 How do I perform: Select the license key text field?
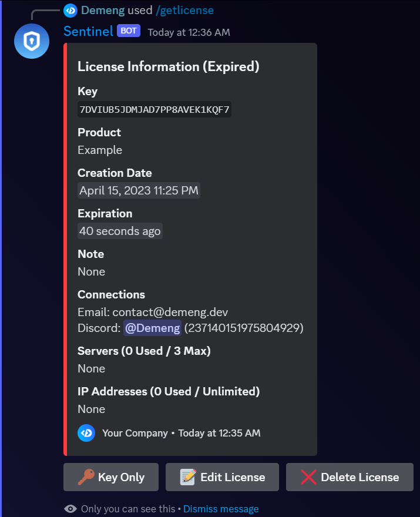(154, 109)
